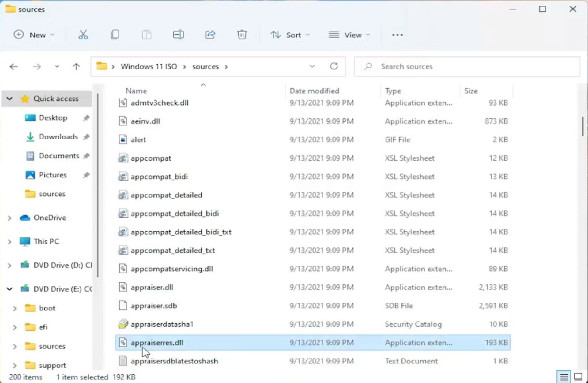Click the Copy icon in toolbar
This screenshot has height=383, width=588.
pyautogui.click(x=115, y=35)
